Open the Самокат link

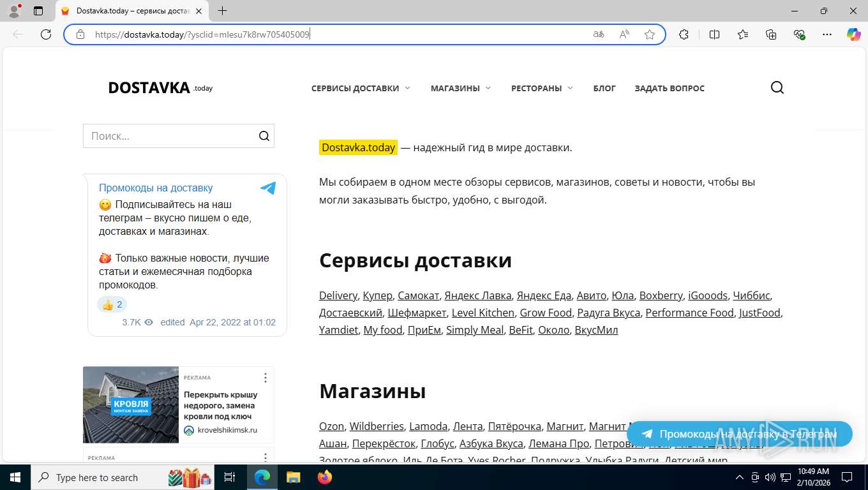coord(419,295)
